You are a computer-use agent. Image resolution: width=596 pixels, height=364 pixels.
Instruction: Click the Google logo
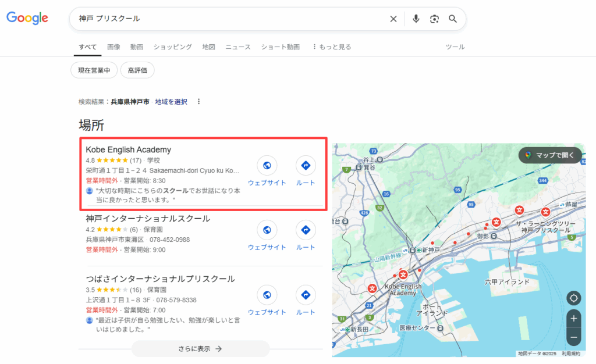tap(27, 18)
